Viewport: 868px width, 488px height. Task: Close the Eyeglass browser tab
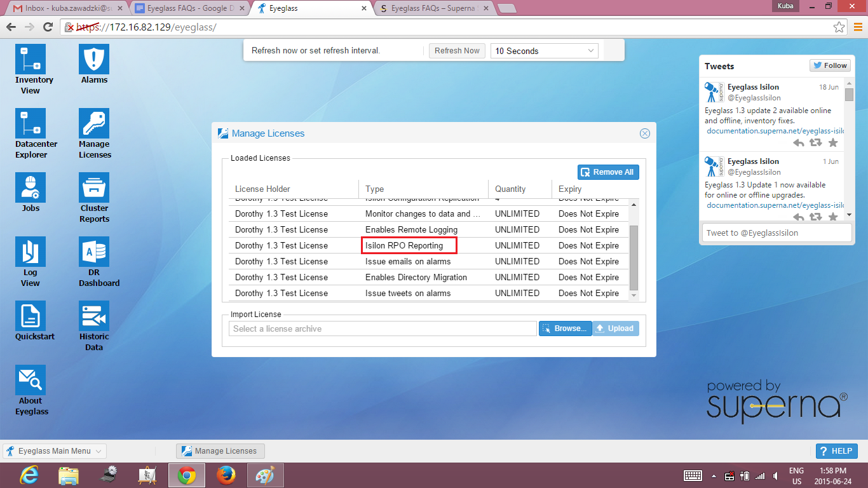point(364,8)
